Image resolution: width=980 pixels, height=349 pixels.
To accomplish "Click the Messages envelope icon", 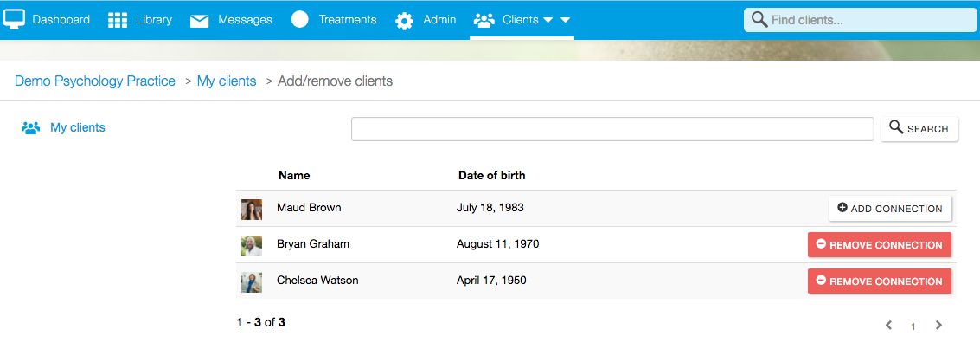I will click(200, 20).
